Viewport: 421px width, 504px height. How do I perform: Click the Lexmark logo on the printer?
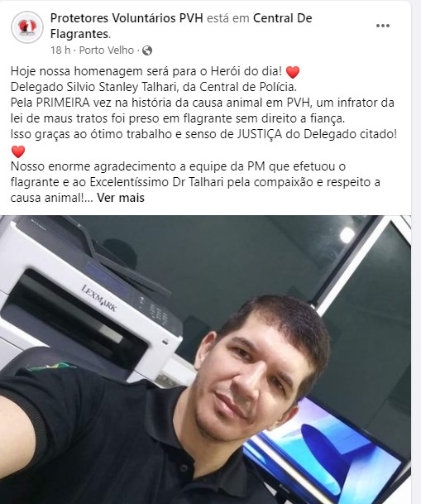click(x=98, y=298)
